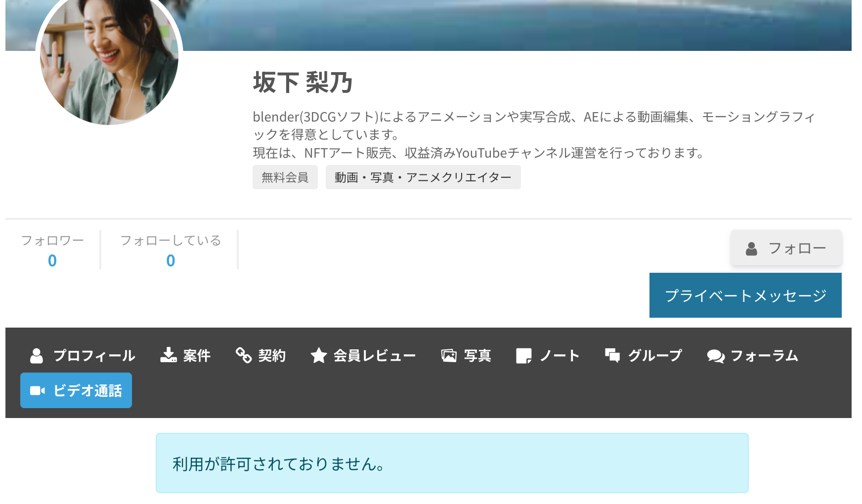This screenshot has height=504, width=862.
Task: Click the download icon beside 案件
Action: coord(169,355)
